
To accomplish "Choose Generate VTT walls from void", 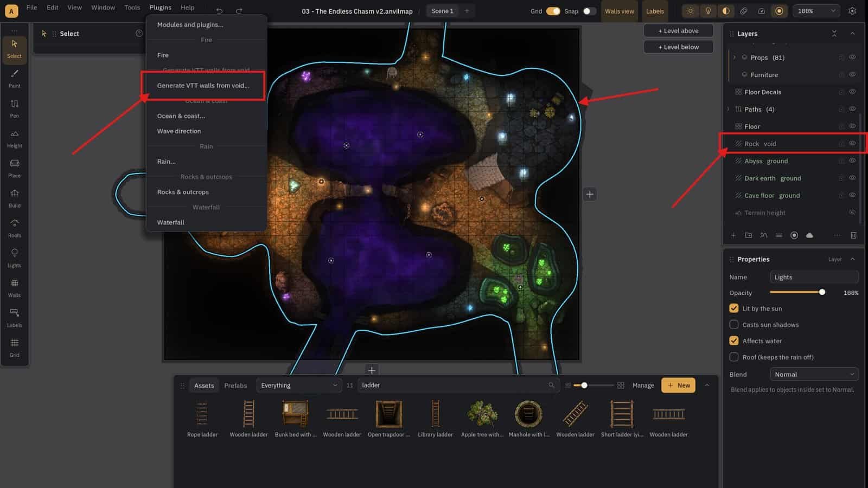I will [203, 85].
